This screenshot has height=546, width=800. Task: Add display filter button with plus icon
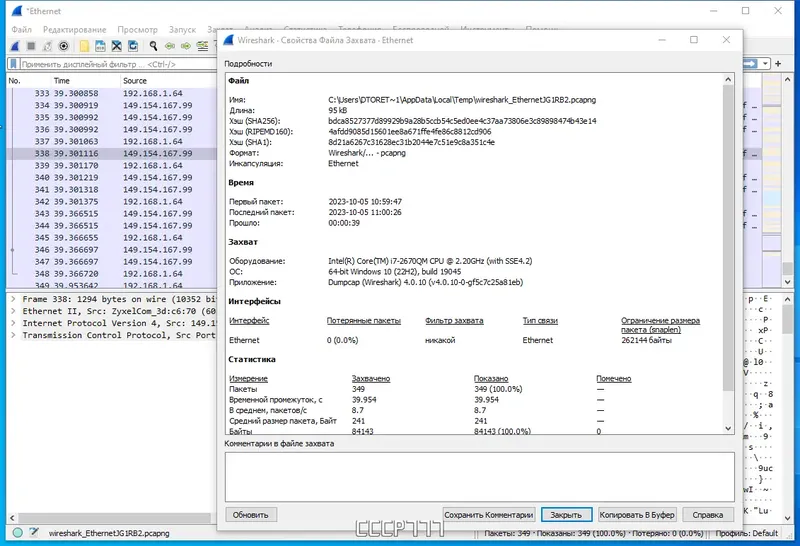[778, 63]
